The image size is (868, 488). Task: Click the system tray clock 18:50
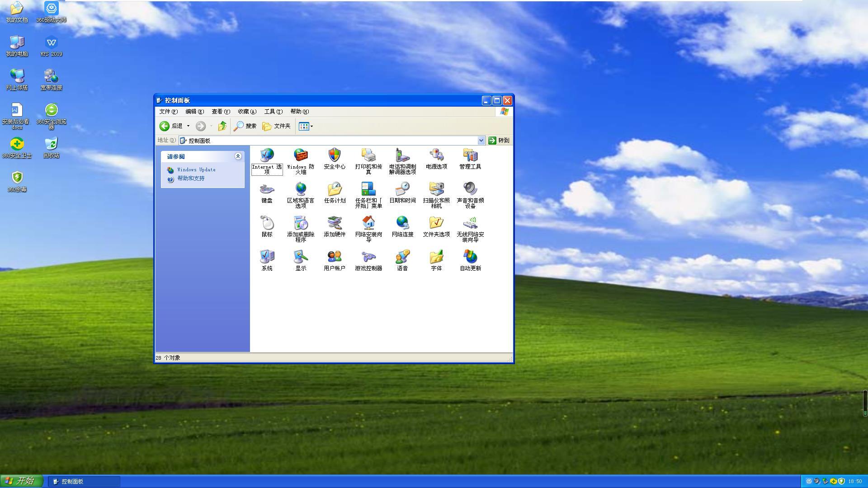tap(855, 482)
